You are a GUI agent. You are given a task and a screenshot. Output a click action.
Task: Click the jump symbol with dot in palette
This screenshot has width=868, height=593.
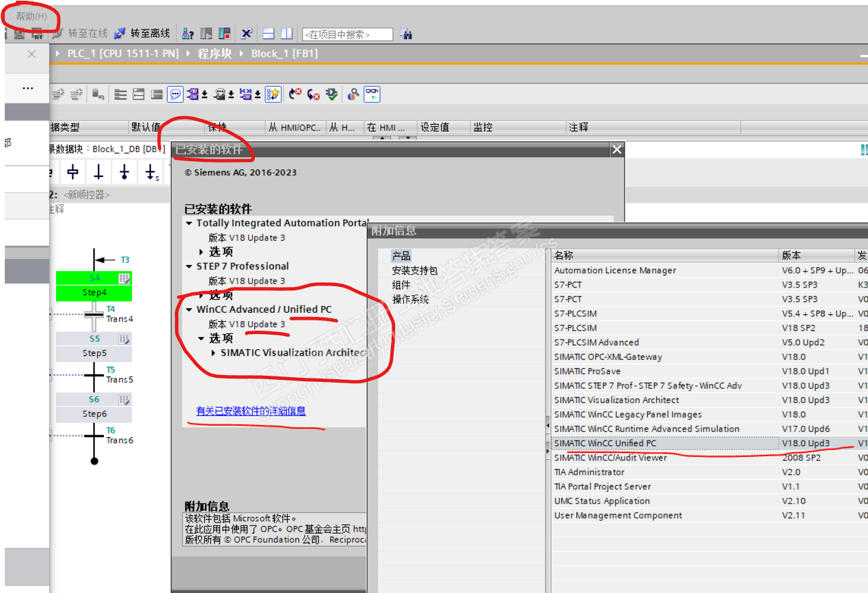[124, 172]
